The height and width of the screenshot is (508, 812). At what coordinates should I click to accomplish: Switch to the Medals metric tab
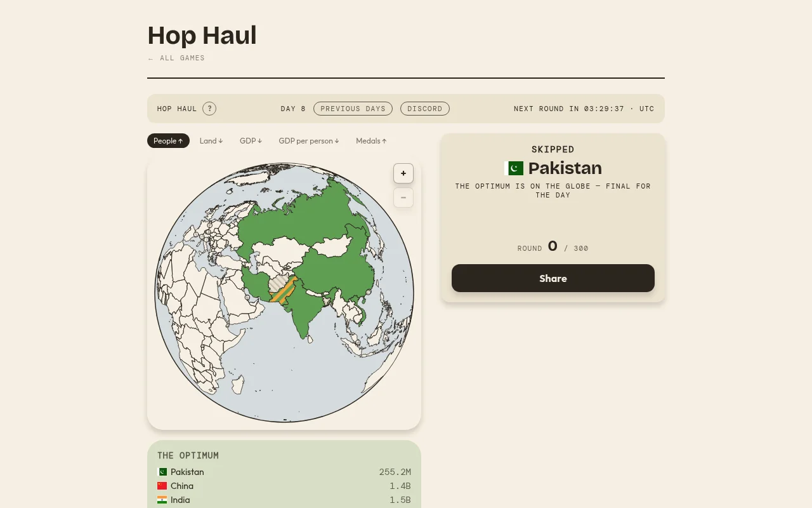tap(371, 141)
